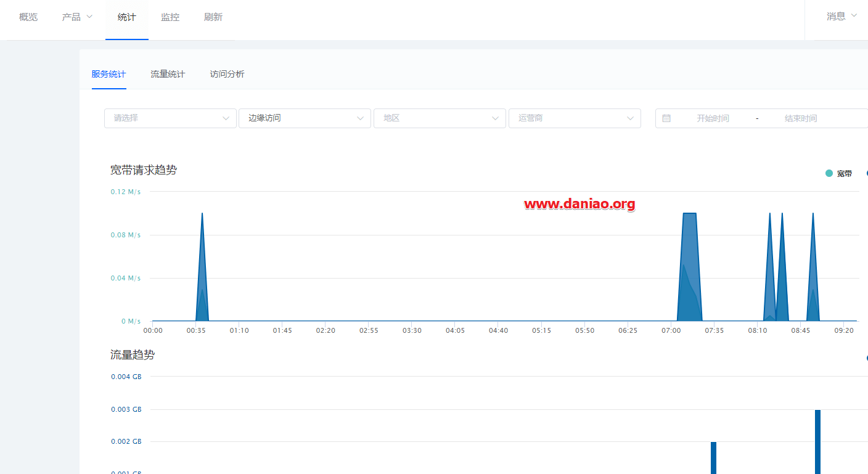The height and width of the screenshot is (474, 868).
Task: Open the 概览 overview menu item
Action: [28, 17]
